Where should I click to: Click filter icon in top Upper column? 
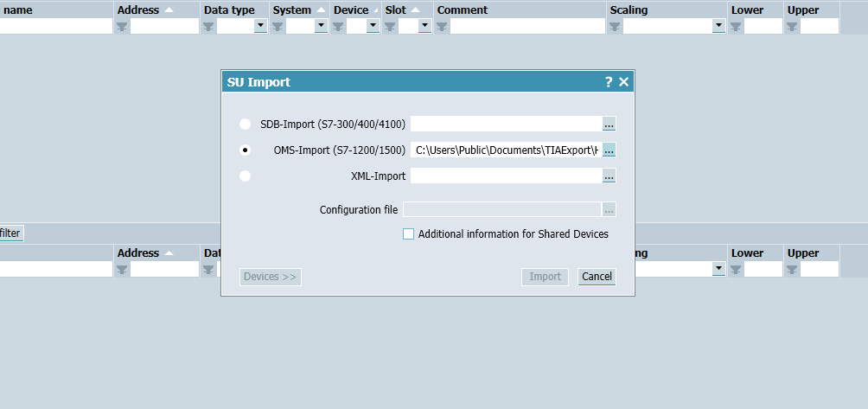click(x=792, y=26)
